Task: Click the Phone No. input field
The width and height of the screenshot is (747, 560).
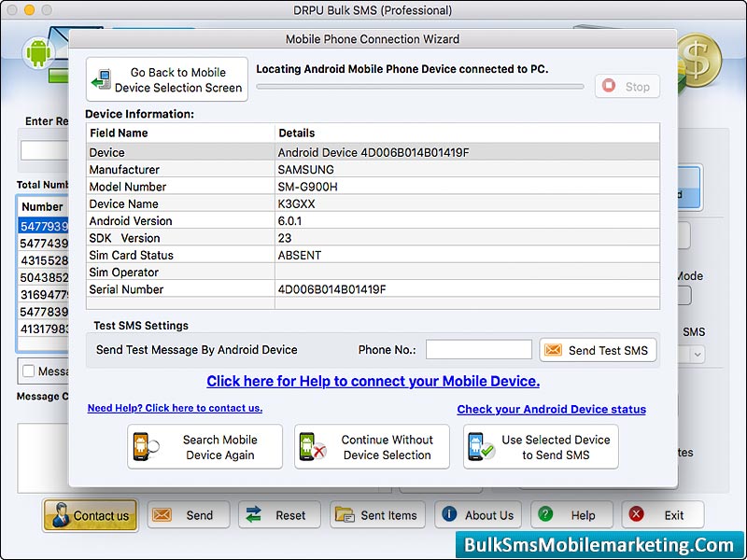Action: [478, 349]
